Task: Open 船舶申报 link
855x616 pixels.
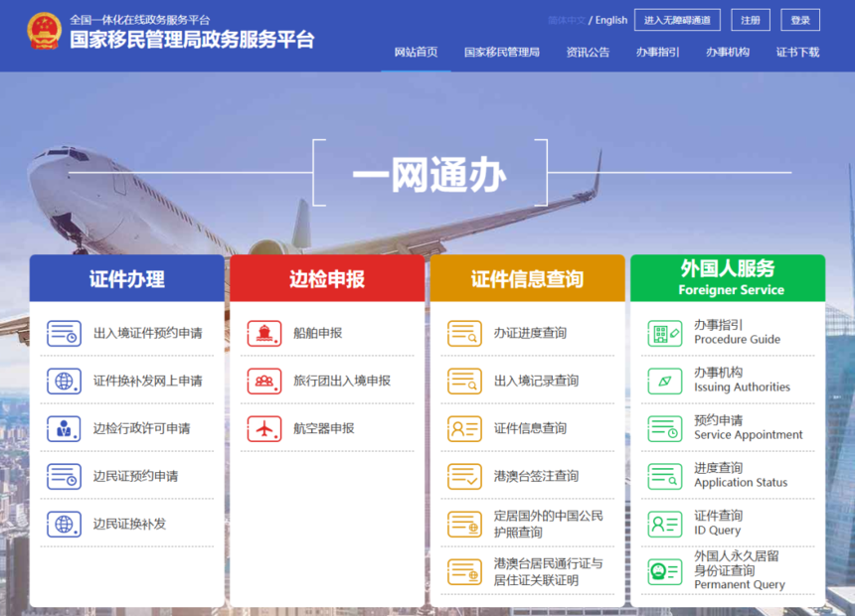Action: [318, 333]
